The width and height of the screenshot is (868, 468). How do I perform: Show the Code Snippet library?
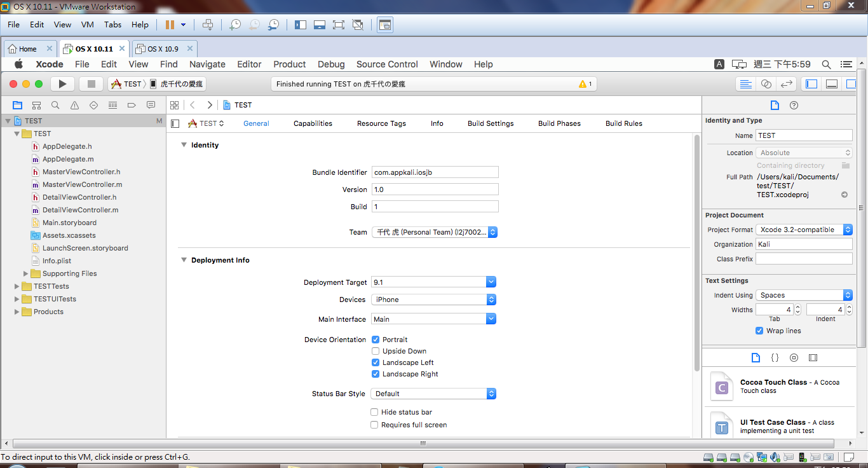775,358
